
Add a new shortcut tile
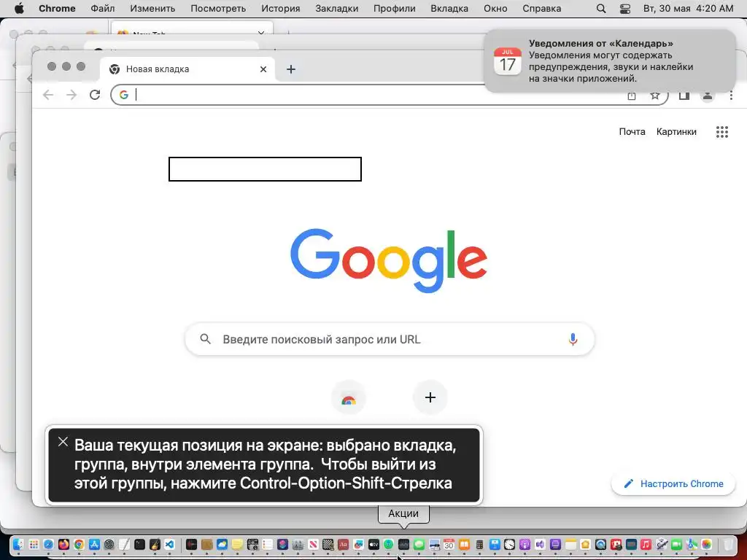click(x=430, y=397)
